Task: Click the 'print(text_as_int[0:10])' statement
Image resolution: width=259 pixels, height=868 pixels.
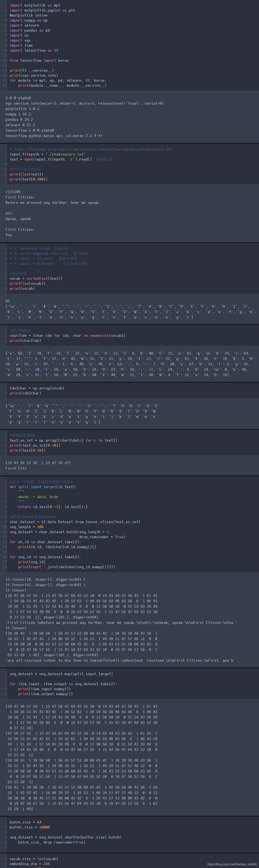Action: click(x=35, y=445)
